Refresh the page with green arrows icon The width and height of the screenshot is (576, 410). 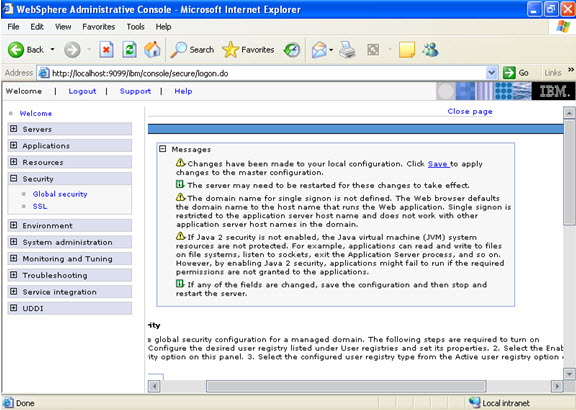[x=129, y=49]
